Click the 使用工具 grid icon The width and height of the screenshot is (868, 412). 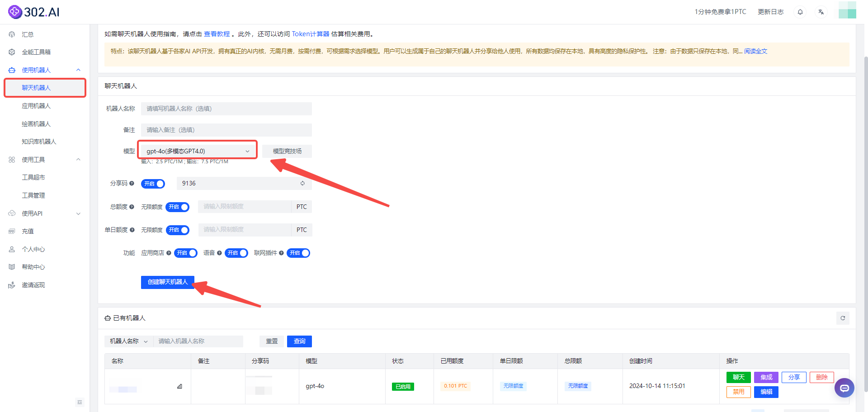(x=12, y=160)
